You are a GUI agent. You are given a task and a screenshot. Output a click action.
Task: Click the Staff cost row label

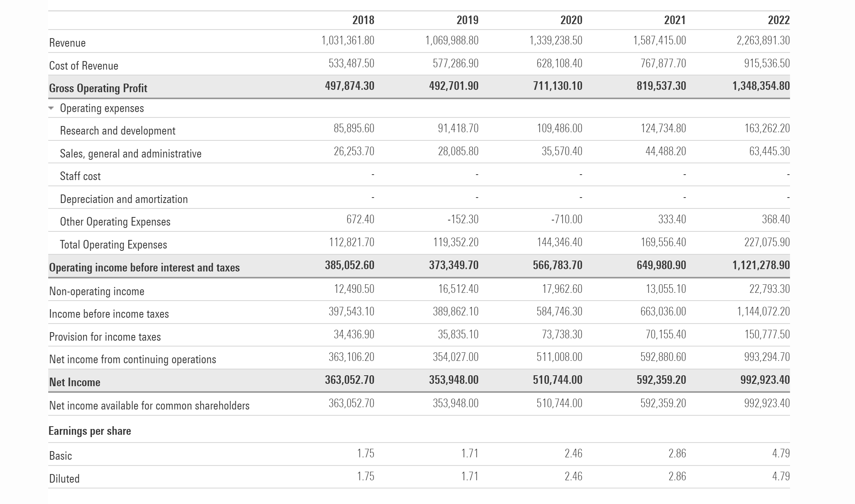[80, 176]
